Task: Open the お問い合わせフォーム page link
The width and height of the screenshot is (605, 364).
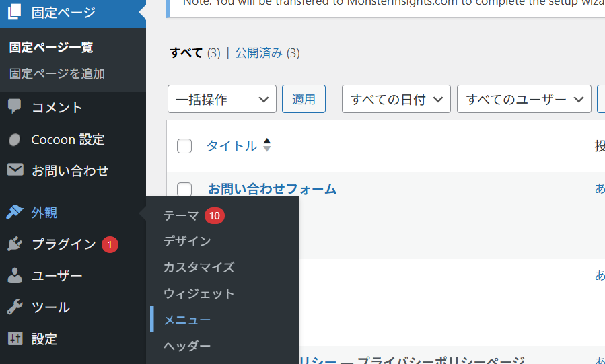Action: click(272, 189)
